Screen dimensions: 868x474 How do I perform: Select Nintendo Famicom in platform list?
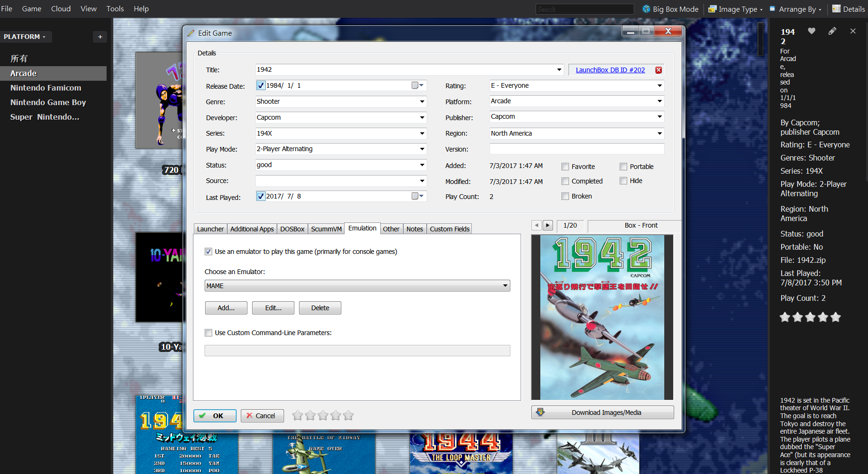[46, 88]
